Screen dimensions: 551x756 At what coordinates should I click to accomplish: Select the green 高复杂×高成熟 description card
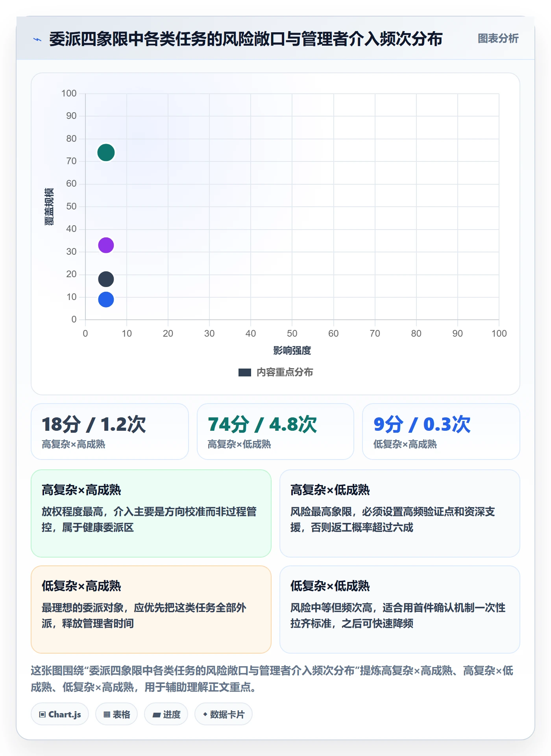pyautogui.click(x=151, y=513)
